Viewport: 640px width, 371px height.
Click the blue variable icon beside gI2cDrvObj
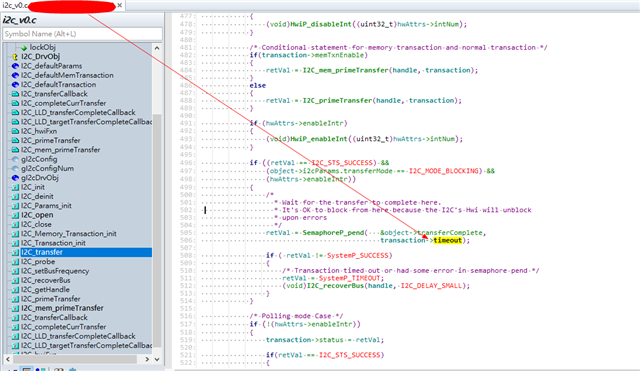tap(15, 178)
